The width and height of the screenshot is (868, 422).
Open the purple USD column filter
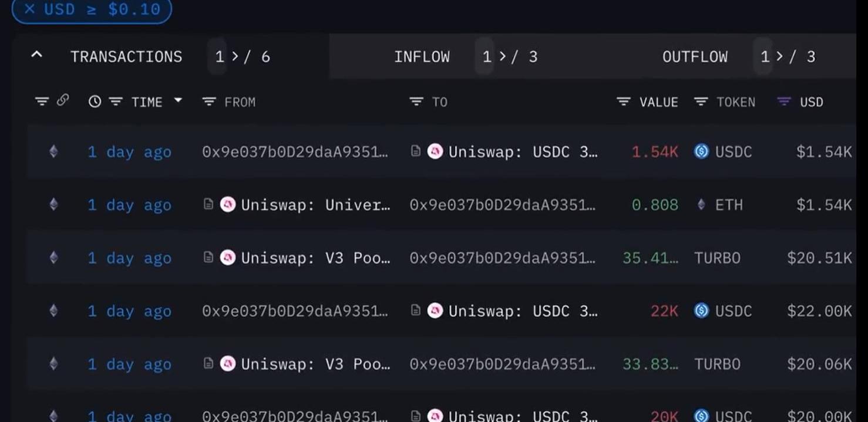click(783, 102)
